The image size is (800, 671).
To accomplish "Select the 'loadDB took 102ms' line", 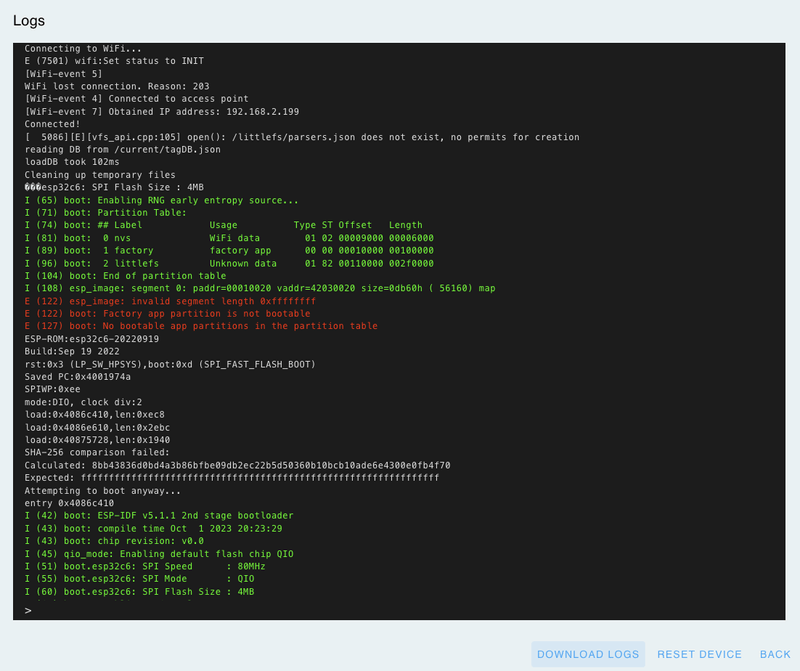I will [x=72, y=162].
